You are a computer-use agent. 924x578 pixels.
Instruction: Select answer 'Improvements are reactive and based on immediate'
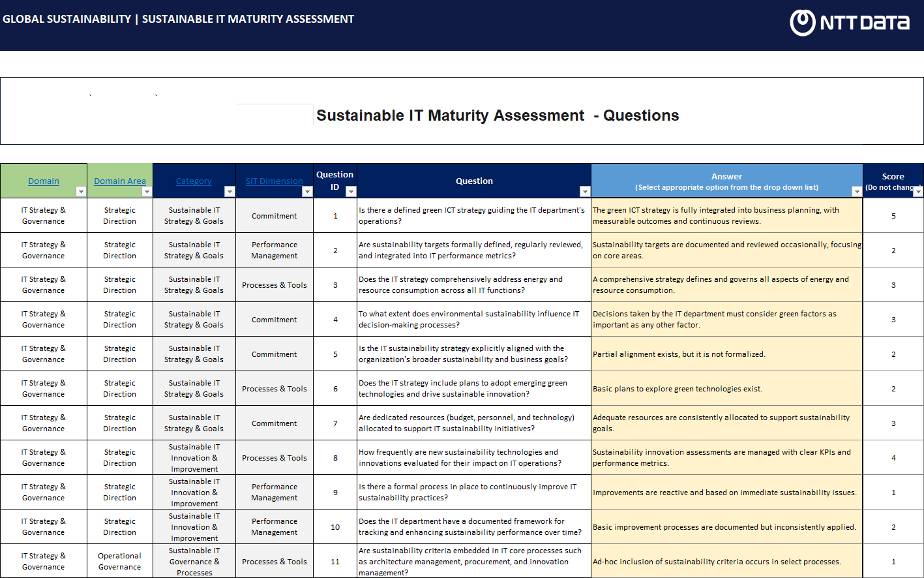(x=727, y=492)
